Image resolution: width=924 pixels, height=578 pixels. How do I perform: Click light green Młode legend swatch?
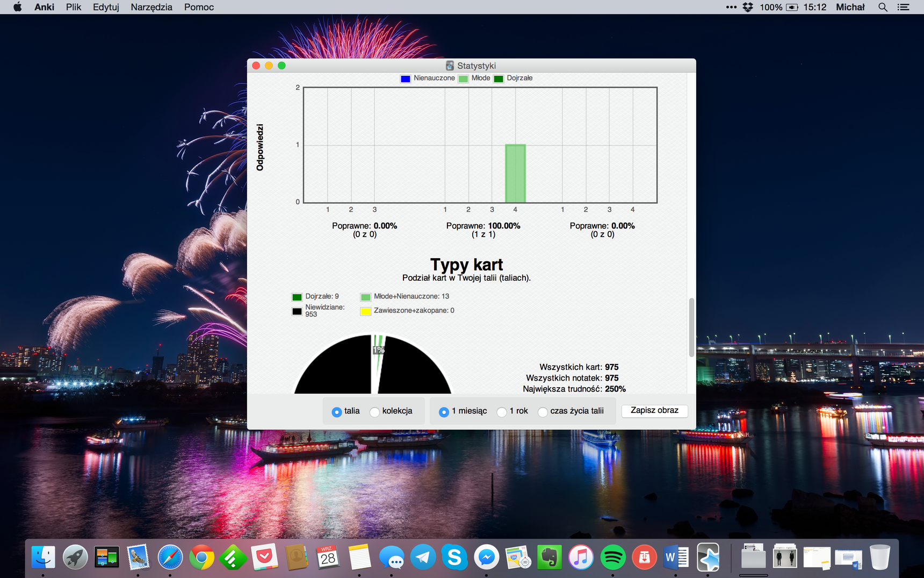point(463,79)
